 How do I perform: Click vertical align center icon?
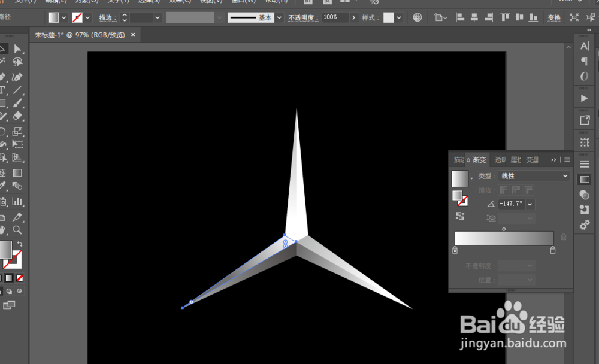(x=519, y=17)
